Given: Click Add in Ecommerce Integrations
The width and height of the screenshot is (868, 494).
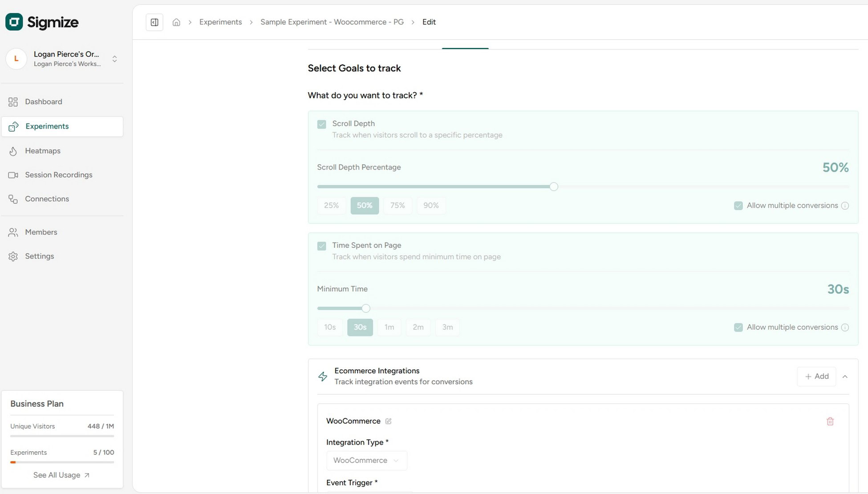Looking at the screenshot, I should (x=816, y=377).
